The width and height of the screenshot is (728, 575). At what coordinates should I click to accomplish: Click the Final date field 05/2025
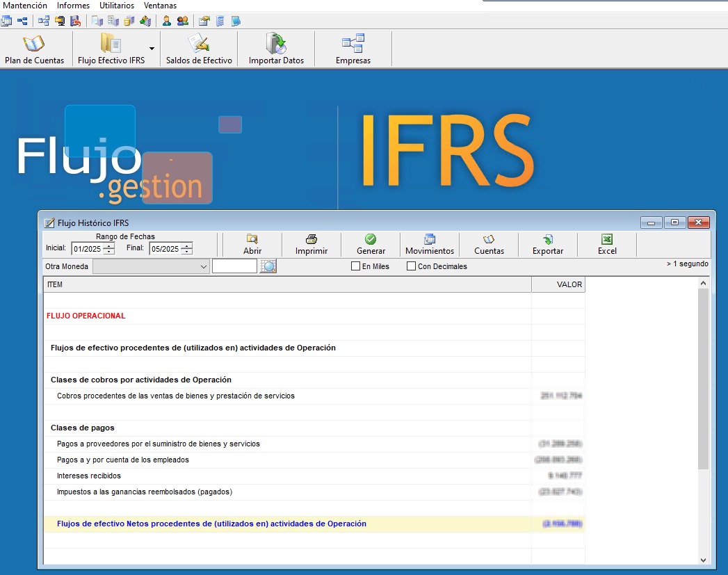pyautogui.click(x=165, y=249)
